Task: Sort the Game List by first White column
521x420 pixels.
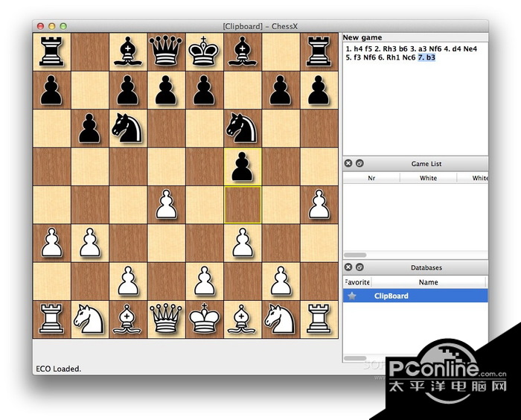Action: 428,178
